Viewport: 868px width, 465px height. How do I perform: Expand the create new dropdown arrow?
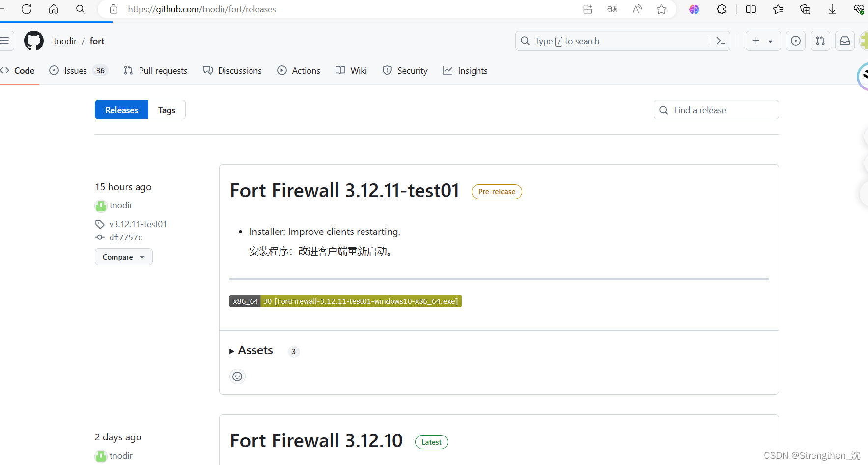click(x=771, y=42)
